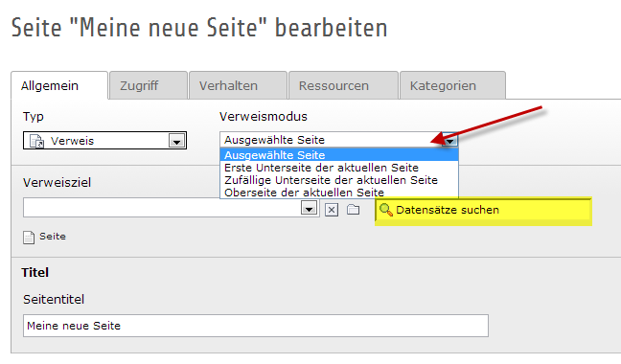Click the magnifier icon in Datensätze suchen
Viewport: 621px width, 364px height.
pos(386,210)
